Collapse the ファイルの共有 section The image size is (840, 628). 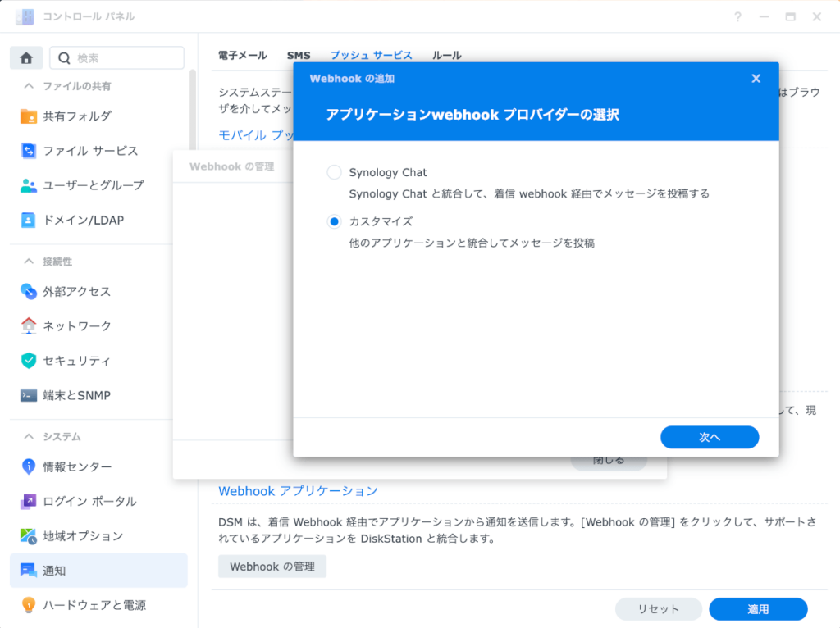point(29,86)
